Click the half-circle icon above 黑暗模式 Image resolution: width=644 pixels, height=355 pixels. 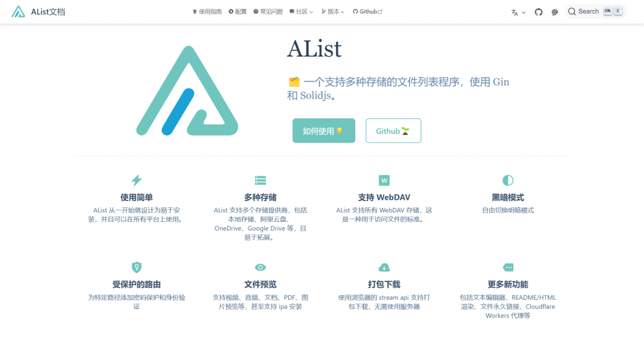(x=508, y=180)
